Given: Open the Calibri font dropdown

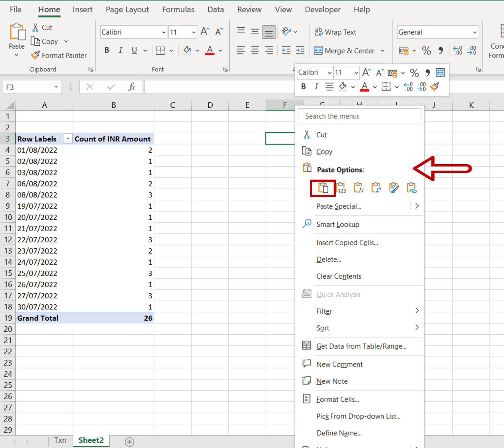Looking at the screenshot, I should point(164,32).
